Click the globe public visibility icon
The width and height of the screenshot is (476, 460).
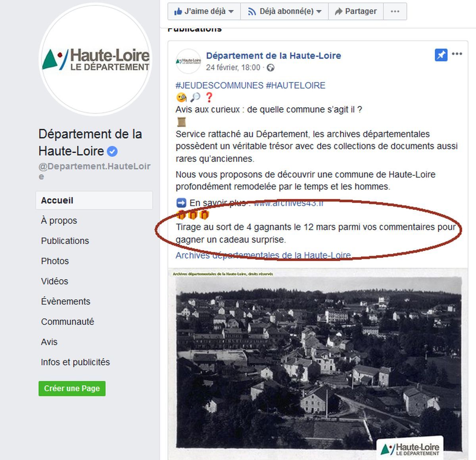click(271, 68)
